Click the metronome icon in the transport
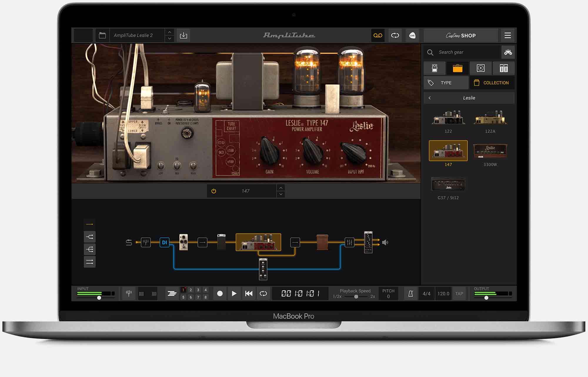 point(411,293)
